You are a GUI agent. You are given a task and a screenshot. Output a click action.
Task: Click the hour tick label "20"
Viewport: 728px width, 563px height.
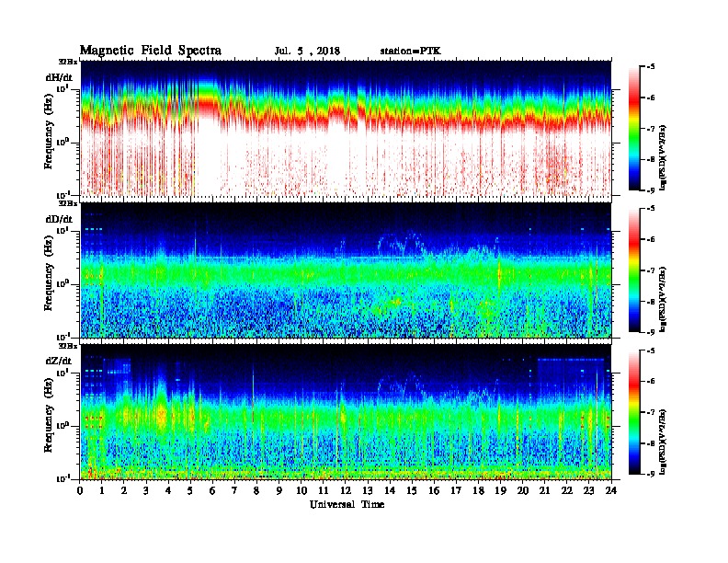click(523, 490)
